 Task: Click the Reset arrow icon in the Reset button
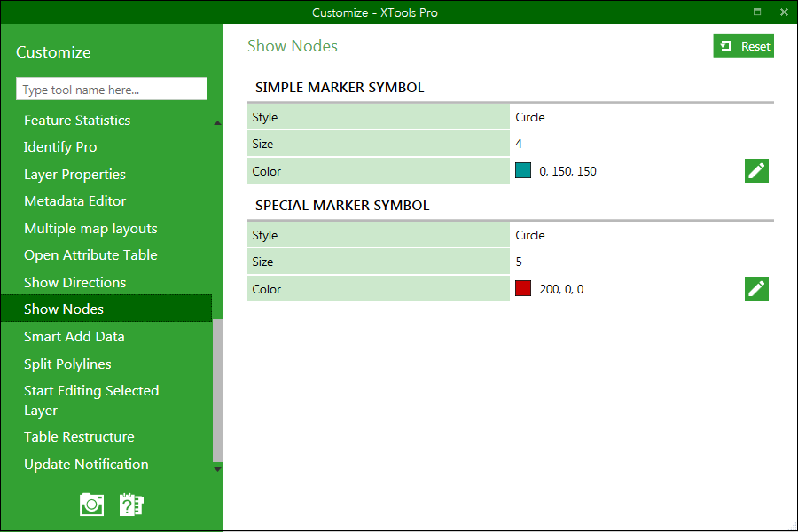click(728, 44)
